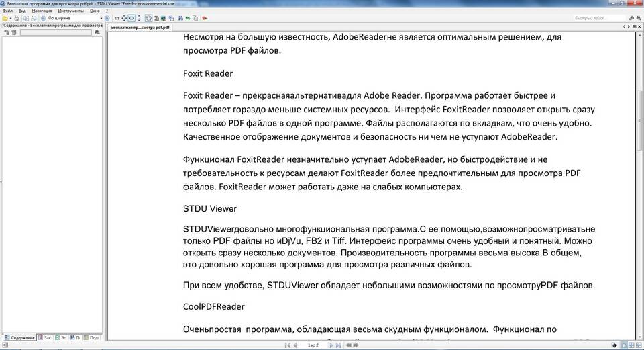644x350 pixels.
Task: Open the Файл menu
Action: click(8, 11)
